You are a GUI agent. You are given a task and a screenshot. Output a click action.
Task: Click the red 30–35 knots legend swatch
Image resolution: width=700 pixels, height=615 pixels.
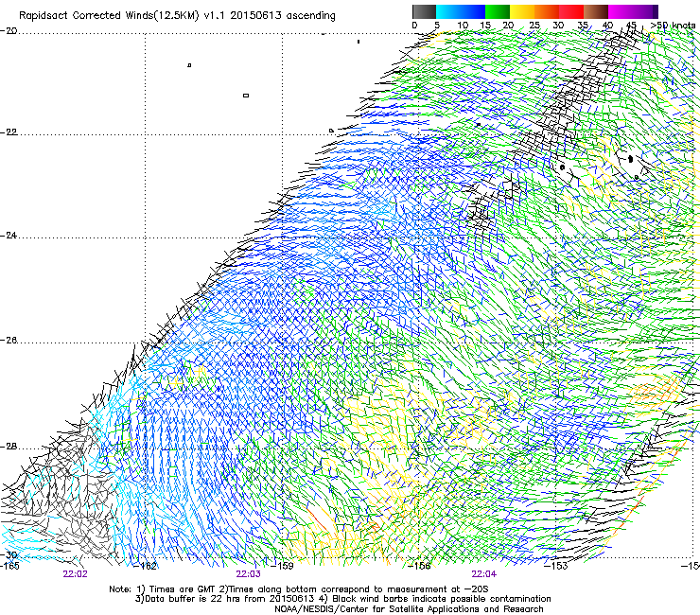click(571, 11)
